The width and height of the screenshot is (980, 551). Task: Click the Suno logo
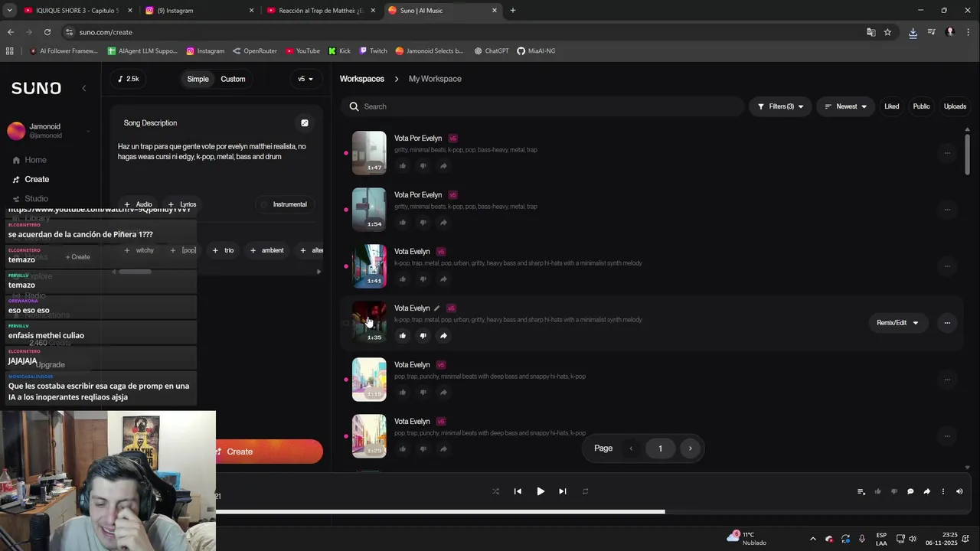tap(36, 88)
